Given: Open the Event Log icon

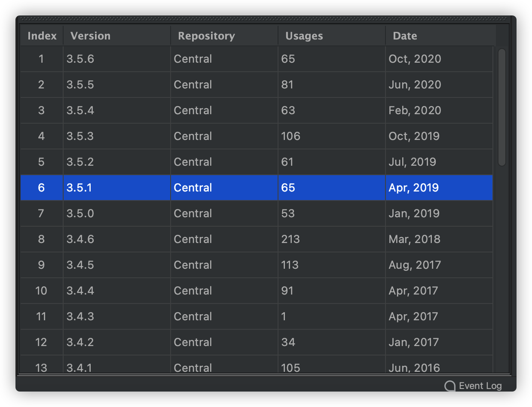Looking at the screenshot, I should tap(450, 386).
